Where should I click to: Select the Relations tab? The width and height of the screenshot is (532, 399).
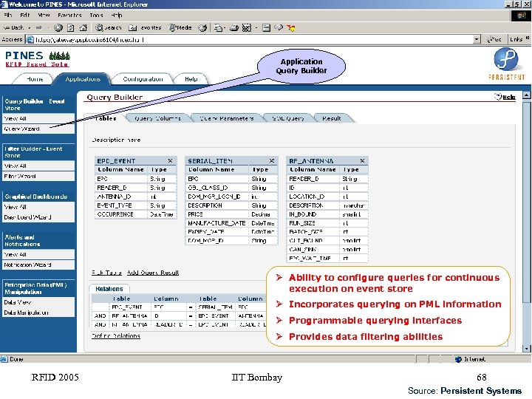[x=109, y=289]
